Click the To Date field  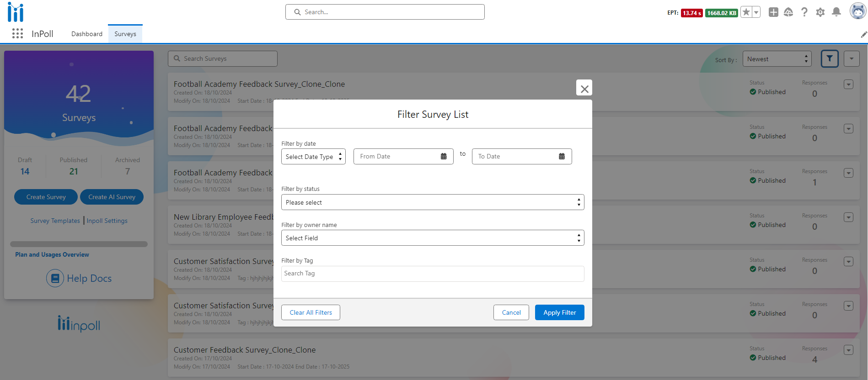[522, 156]
